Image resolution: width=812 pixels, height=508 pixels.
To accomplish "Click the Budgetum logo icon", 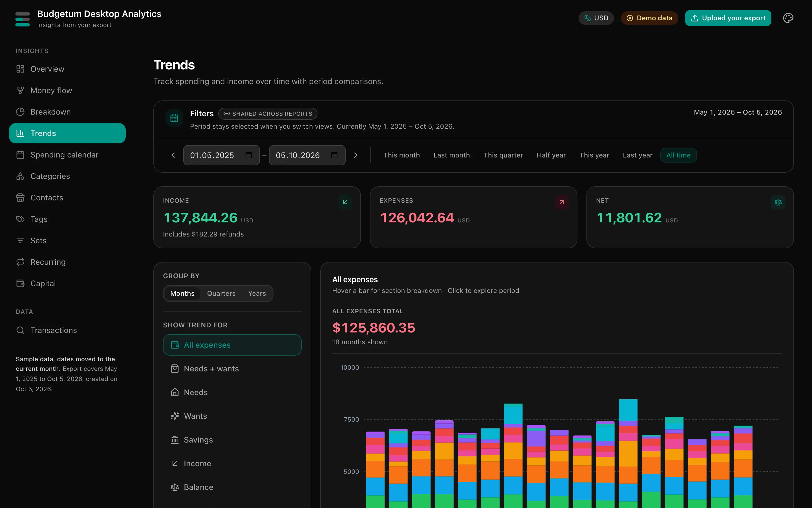I will (23, 19).
